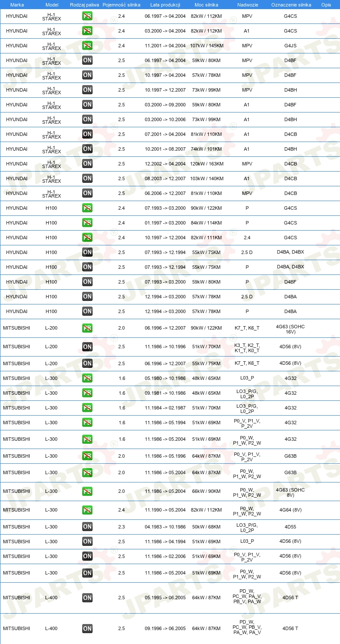340x644 pixels.
Task: Click the ON diesel icon in the 03.2000 -> 10.2006 row
Action: coord(87,119)
